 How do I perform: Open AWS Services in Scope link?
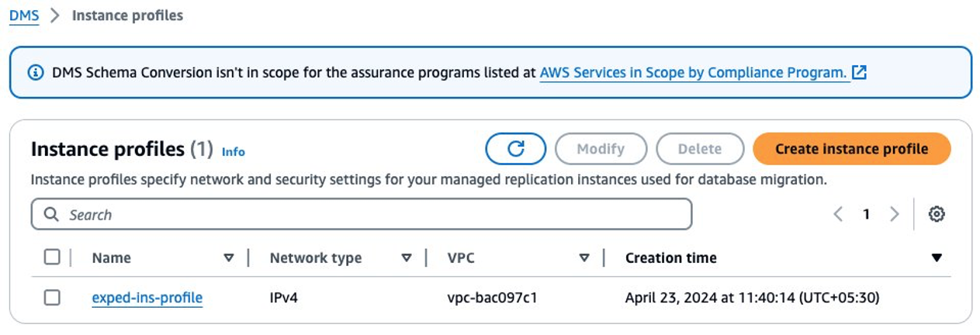pos(693,73)
